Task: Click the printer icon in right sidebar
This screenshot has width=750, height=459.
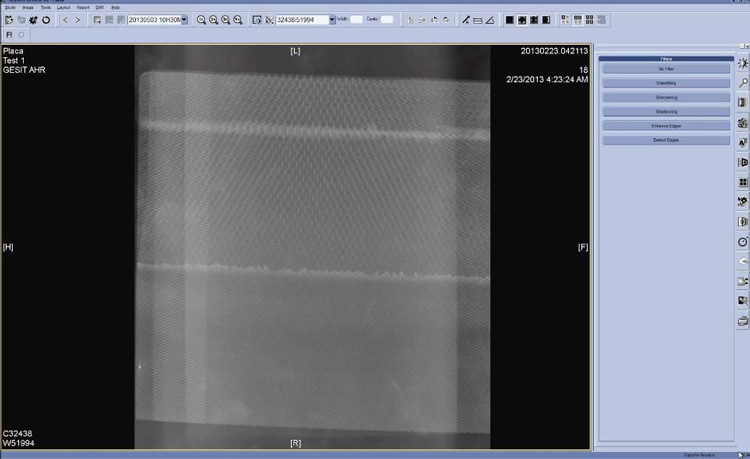Action: (743, 321)
